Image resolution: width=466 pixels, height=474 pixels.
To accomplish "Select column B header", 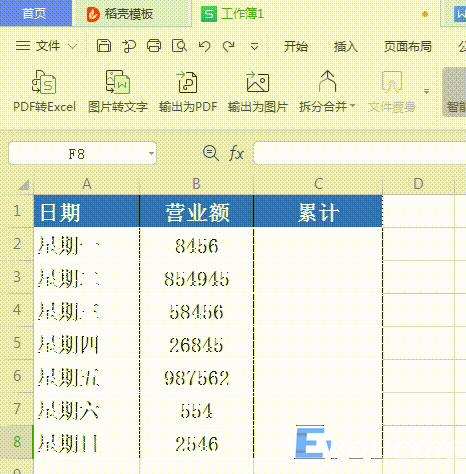I will tap(196, 184).
